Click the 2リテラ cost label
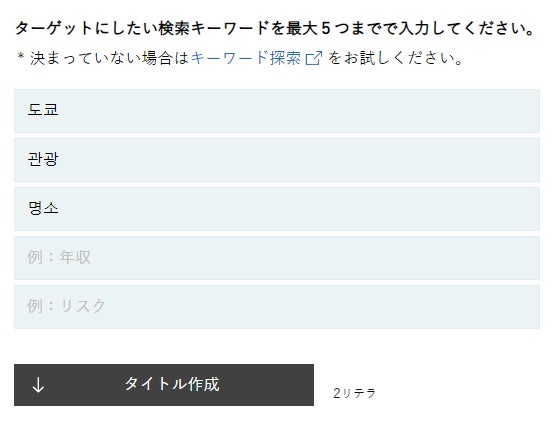Viewport: 555px width, 421px height. (x=354, y=393)
